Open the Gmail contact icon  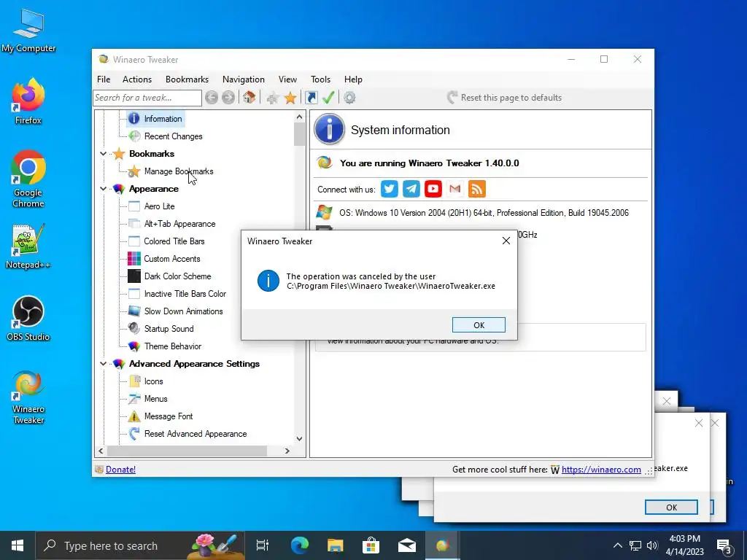[455, 189]
